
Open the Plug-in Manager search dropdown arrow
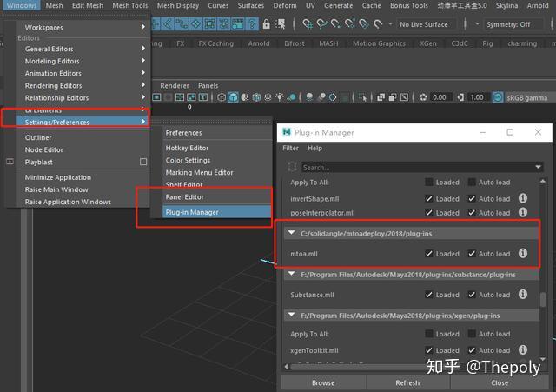538,167
